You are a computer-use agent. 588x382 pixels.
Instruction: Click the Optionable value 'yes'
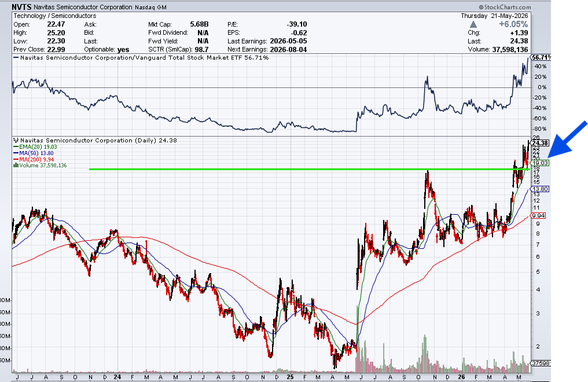[x=123, y=49]
